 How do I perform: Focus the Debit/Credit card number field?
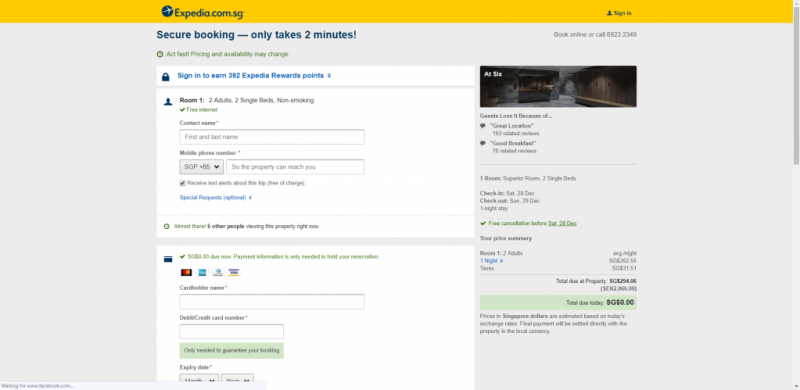[232, 331]
